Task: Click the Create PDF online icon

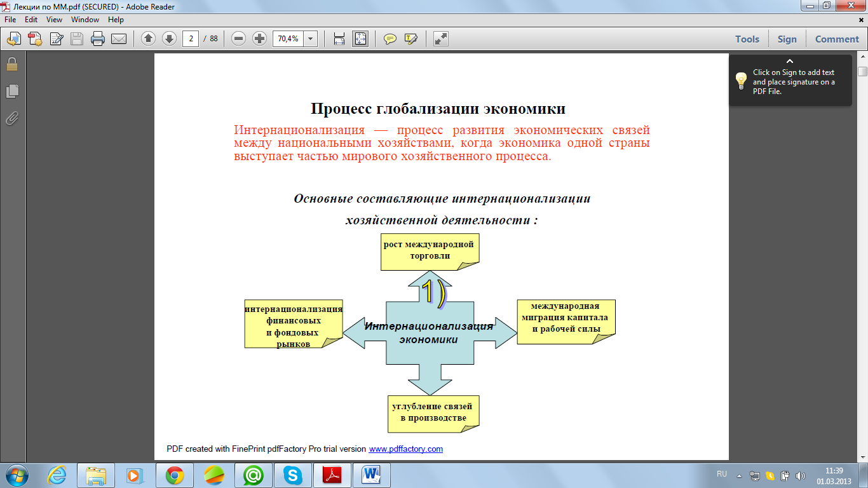Action: coord(35,39)
